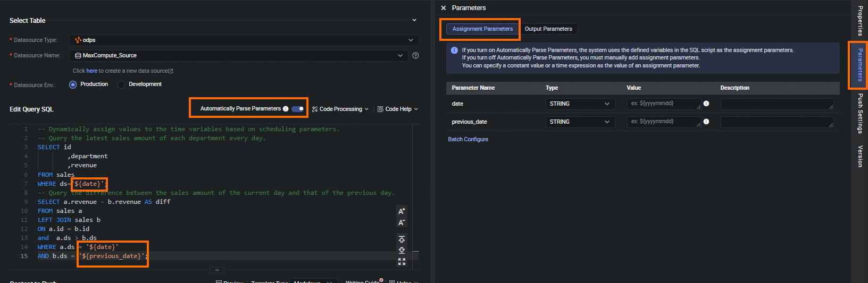Increase editor font size with A+ icon
Image resolution: width=868 pixels, height=283 pixels.
(x=402, y=211)
